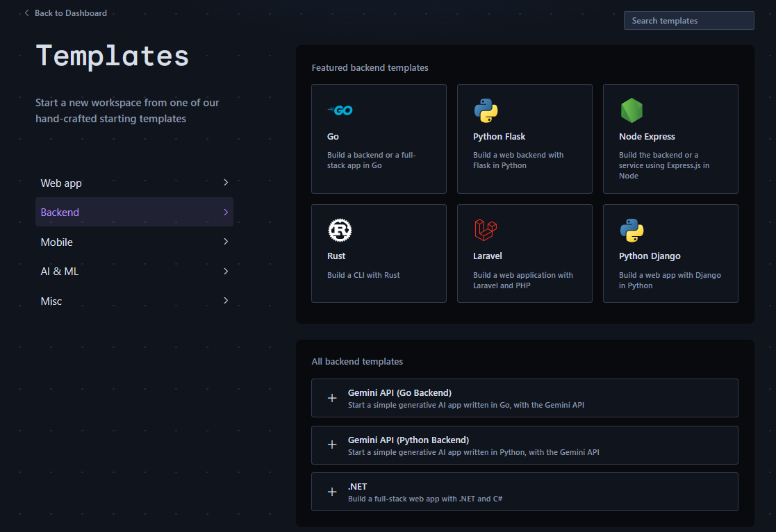Image resolution: width=776 pixels, height=532 pixels.
Task: Click the Go gopher logo icon
Action: point(340,110)
